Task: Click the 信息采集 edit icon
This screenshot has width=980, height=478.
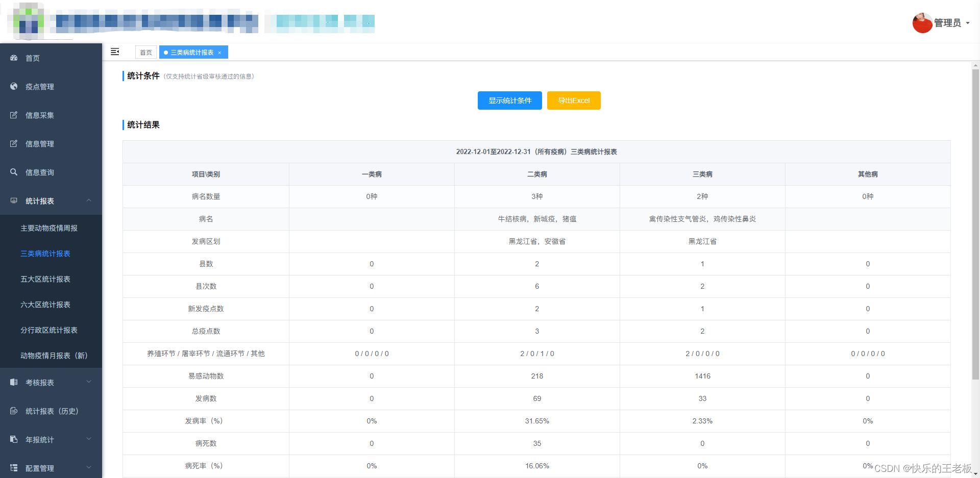Action: coord(14,115)
